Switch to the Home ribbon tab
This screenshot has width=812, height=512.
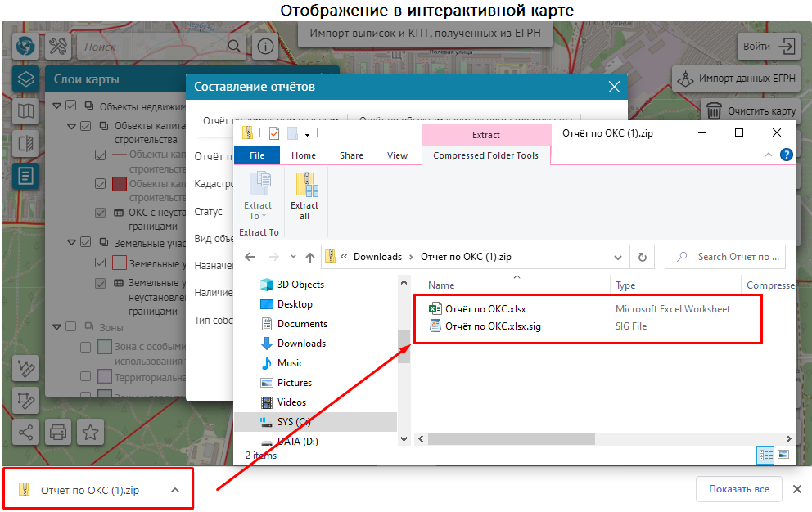coord(303,155)
